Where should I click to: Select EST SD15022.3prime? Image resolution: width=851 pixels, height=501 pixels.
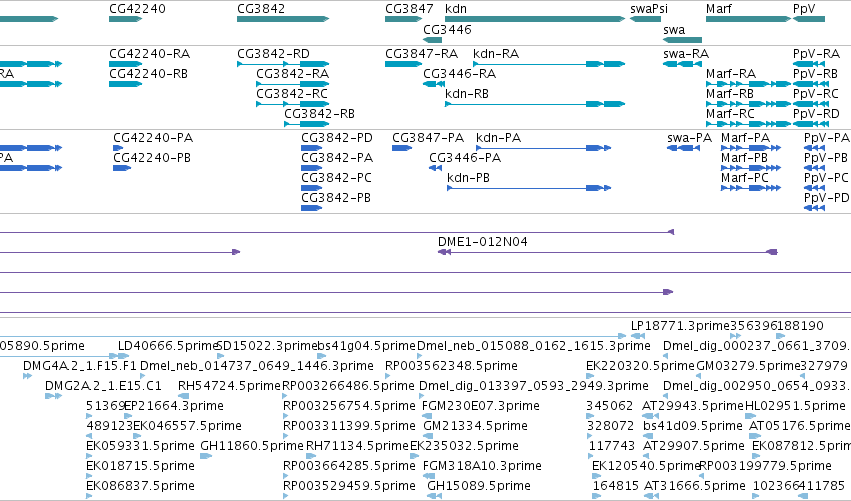266,346
